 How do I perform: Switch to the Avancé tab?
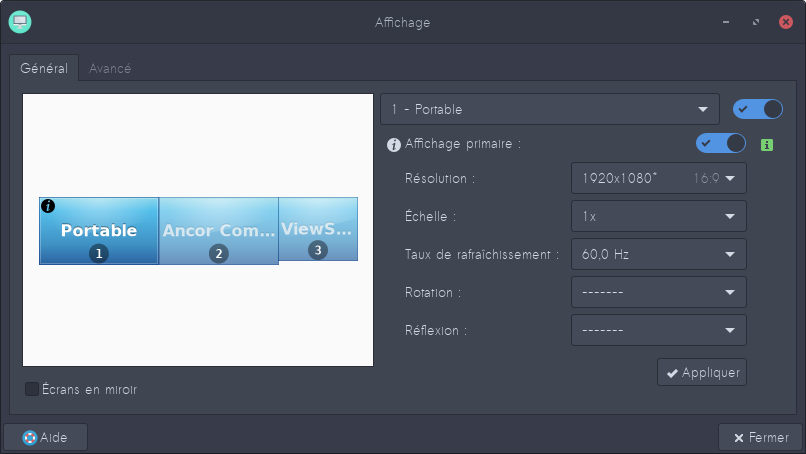pyautogui.click(x=110, y=69)
